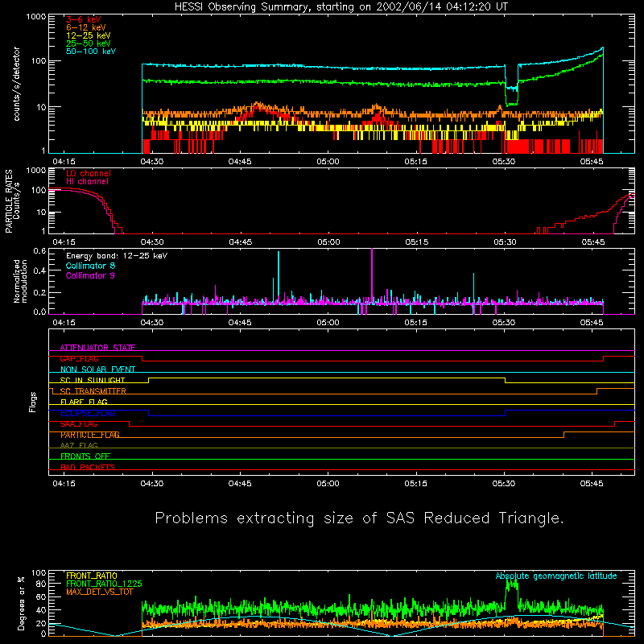The image size is (644, 644).
Task: Click the 04:15 tick under the counts plot
Action: point(64,162)
